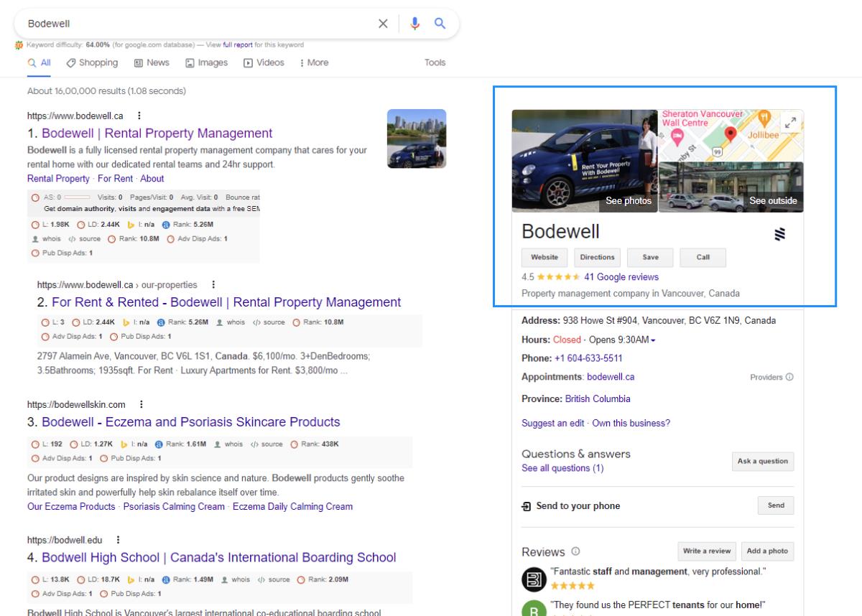Click the SEO extension icon beside Keyword difficulty

(x=19, y=45)
